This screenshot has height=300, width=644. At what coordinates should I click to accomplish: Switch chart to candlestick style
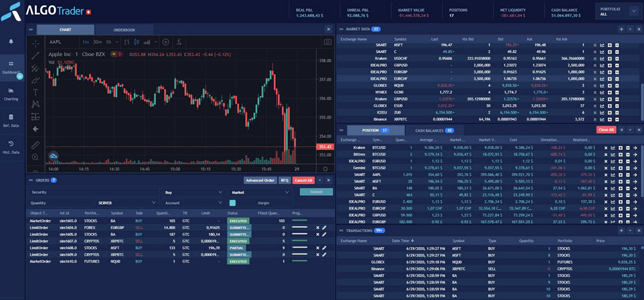[x=137, y=42]
